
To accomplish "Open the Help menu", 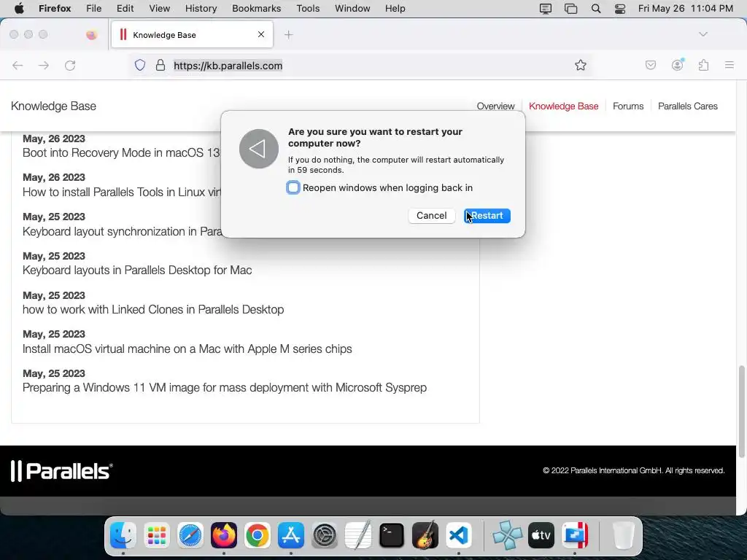I will point(395,8).
